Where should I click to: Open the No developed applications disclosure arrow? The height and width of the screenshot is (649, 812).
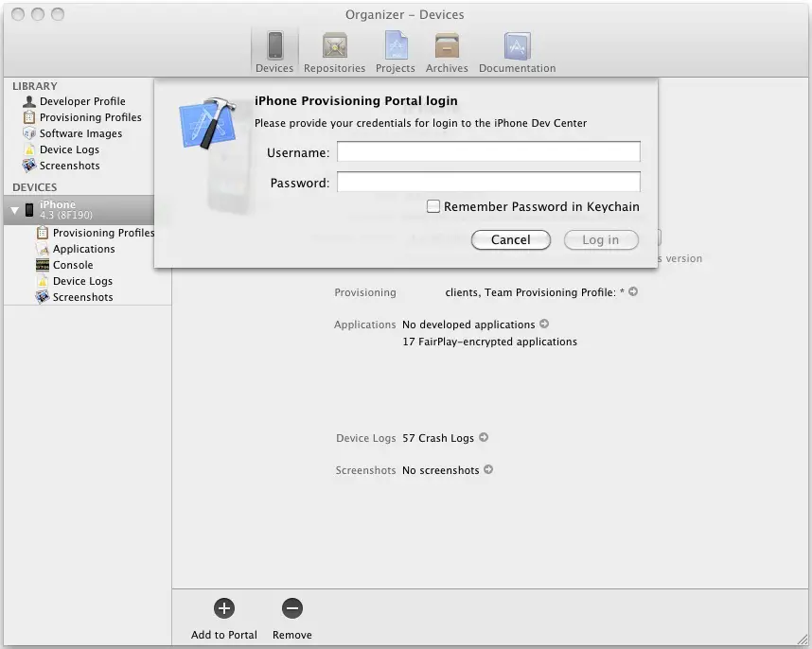(545, 324)
